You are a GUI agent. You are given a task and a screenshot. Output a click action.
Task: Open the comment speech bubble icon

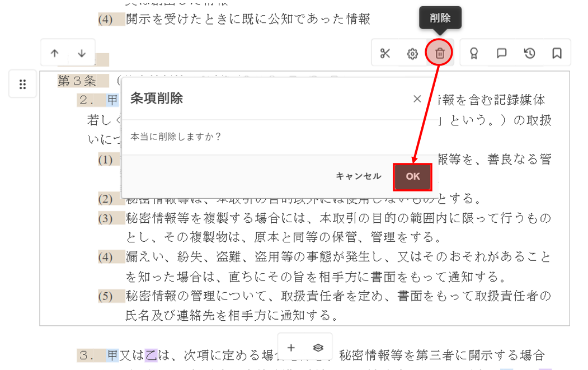502,53
